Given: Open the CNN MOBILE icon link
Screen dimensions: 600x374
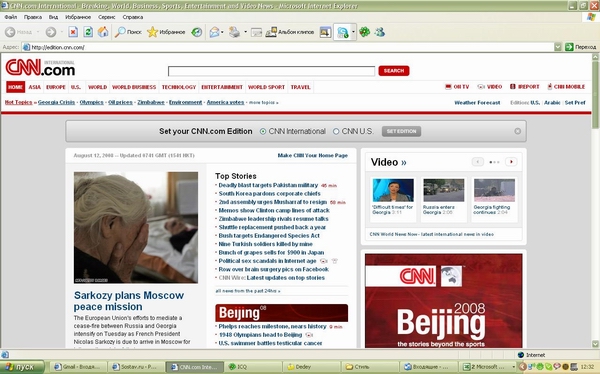Looking at the screenshot, I should [x=566, y=87].
